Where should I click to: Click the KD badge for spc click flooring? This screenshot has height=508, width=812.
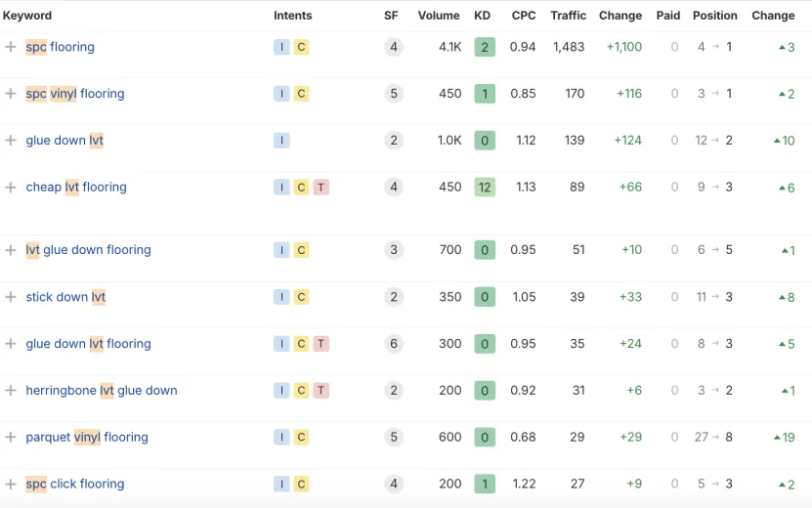coord(484,485)
